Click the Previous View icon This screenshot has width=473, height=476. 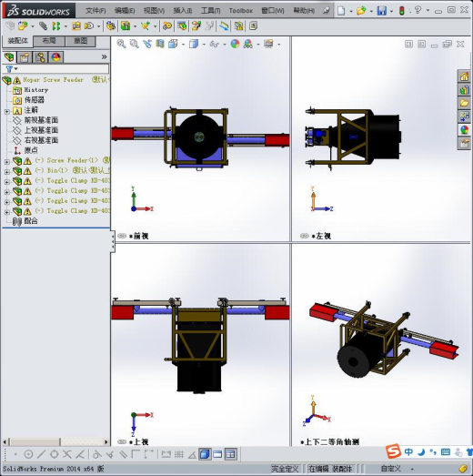click(147, 44)
